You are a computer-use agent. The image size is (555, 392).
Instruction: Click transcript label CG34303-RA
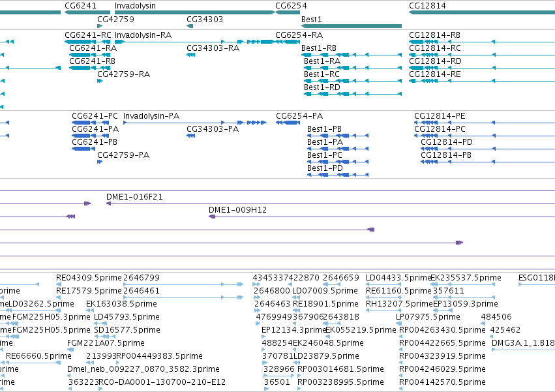click(x=213, y=48)
